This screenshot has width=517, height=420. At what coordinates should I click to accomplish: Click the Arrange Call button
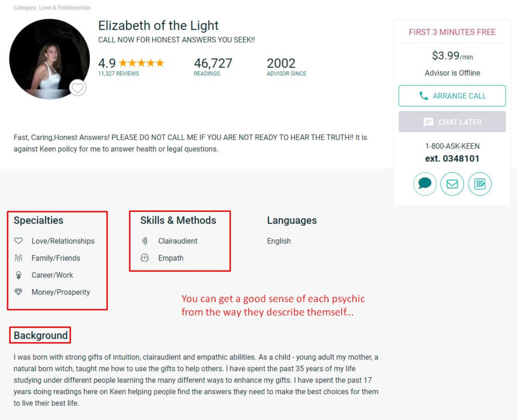[452, 96]
